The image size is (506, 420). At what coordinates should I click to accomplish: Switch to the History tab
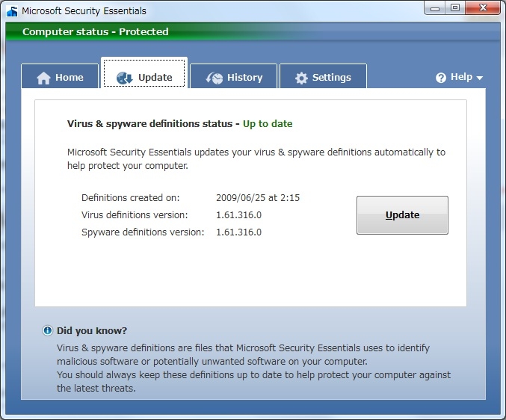tap(234, 76)
